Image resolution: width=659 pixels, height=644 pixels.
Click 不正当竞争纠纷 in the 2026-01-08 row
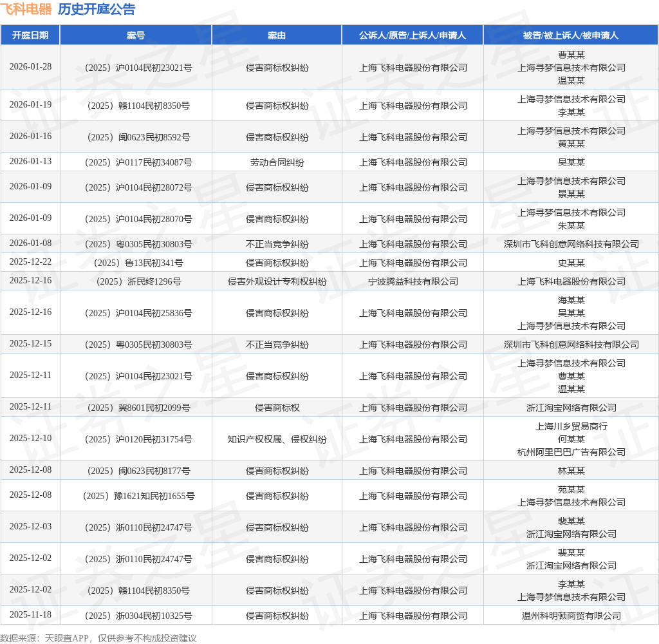click(277, 244)
